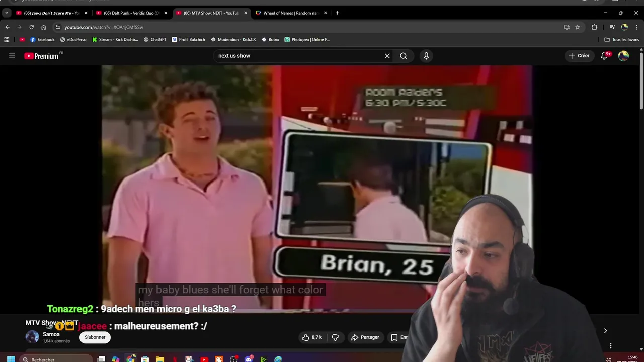Subscribe with the S'abonner button
This screenshot has height=362, width=644.
(x=95, y=337)
